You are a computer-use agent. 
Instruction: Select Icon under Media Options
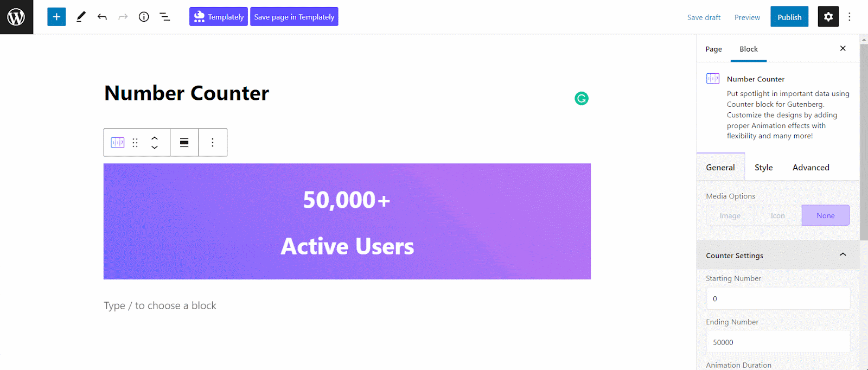pos(778,215)
